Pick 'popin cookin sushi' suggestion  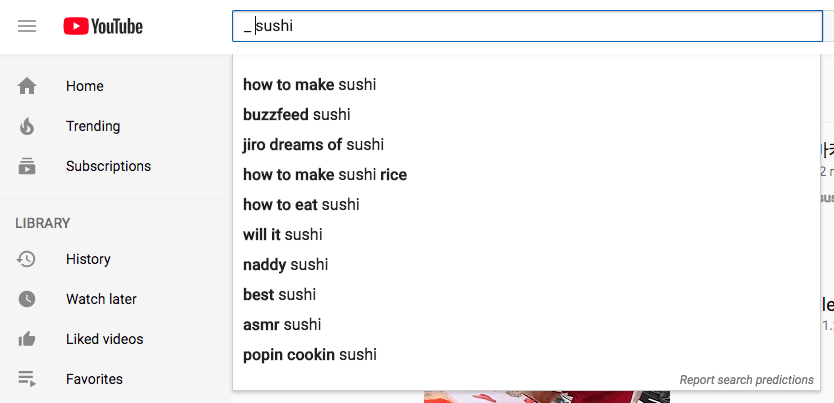click(x=310, y=355)
